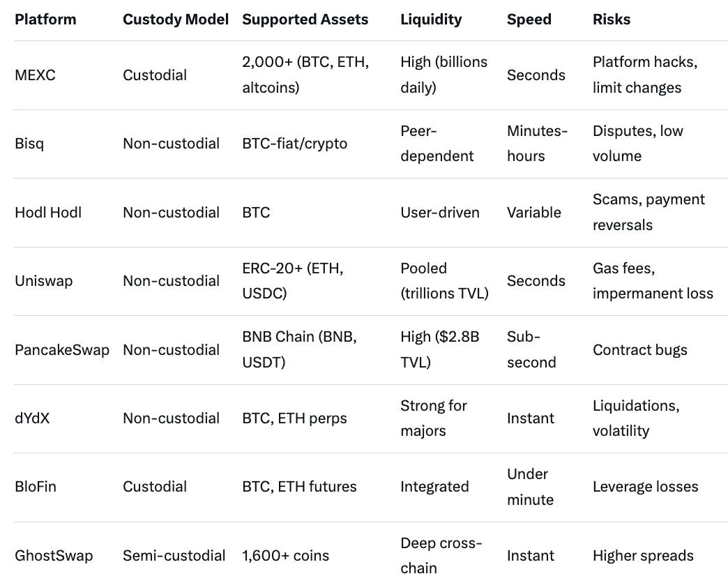Click the Semi-custodial custody cell
Screen dimensions: 728x583
click(x=174, y=556)
